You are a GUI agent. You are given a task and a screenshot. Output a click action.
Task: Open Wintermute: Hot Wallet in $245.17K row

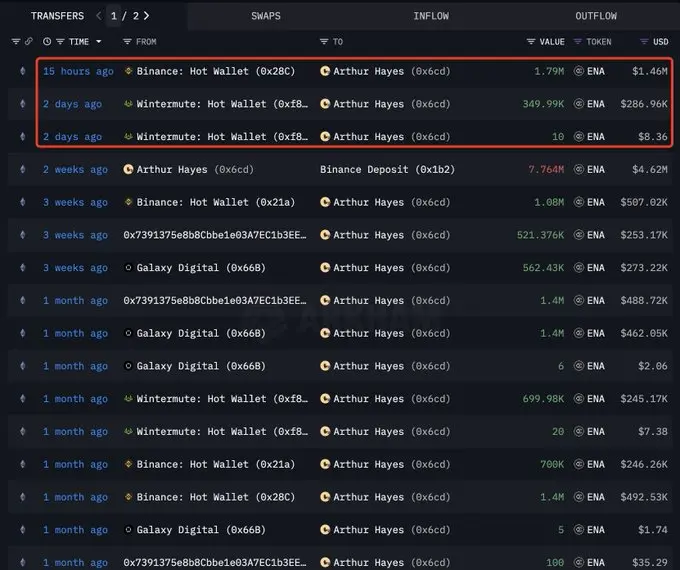point(222,399)
